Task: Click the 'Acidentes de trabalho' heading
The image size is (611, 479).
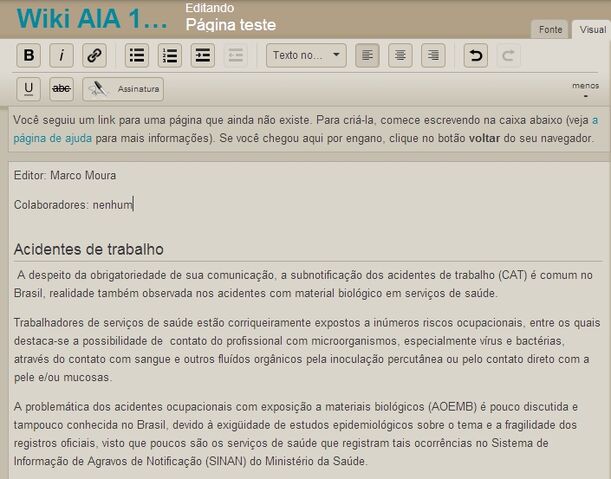Action: [89, 249]
